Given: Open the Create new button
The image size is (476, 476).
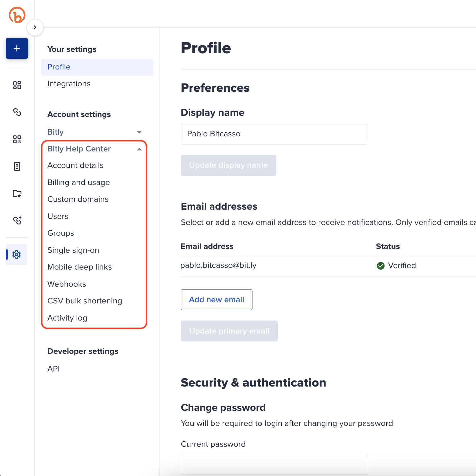Looking at the screenshot, I should (17, 48).
